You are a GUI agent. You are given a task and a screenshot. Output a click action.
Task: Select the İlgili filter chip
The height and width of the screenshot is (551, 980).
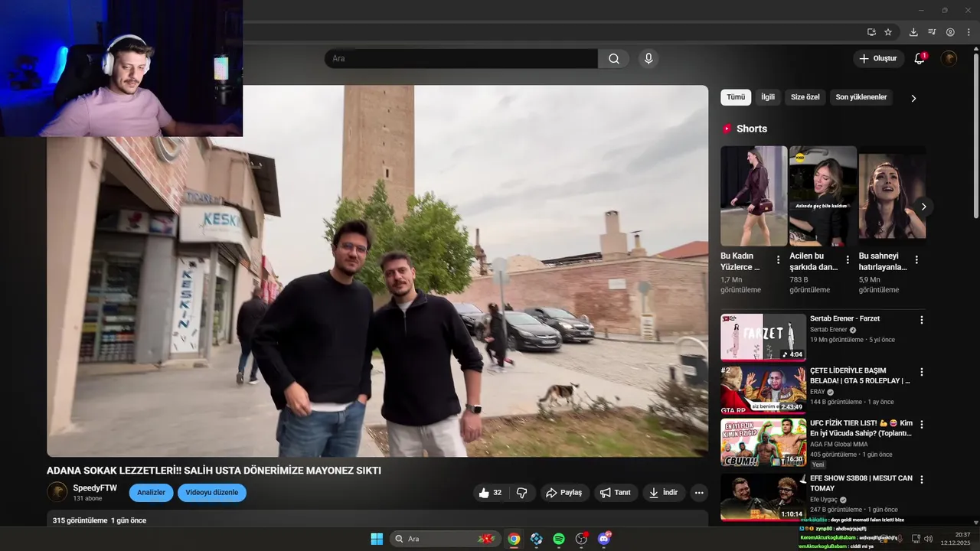click(x=768, y=98)
